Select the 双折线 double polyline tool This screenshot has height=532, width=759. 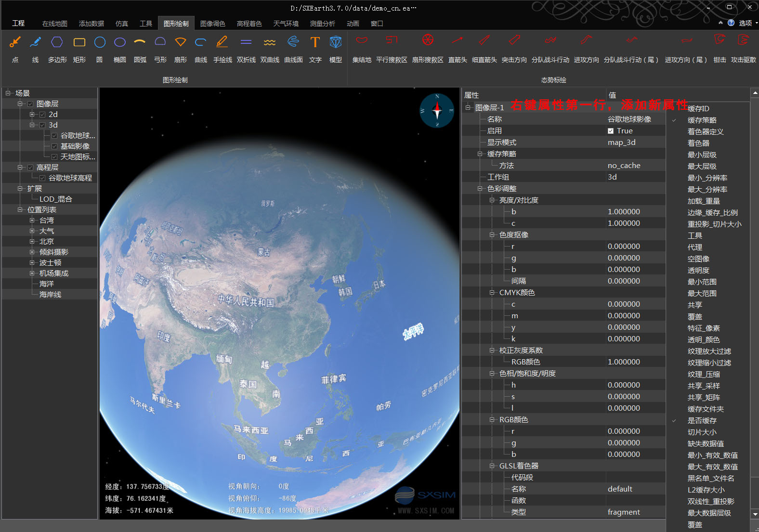tap(246, 49)
